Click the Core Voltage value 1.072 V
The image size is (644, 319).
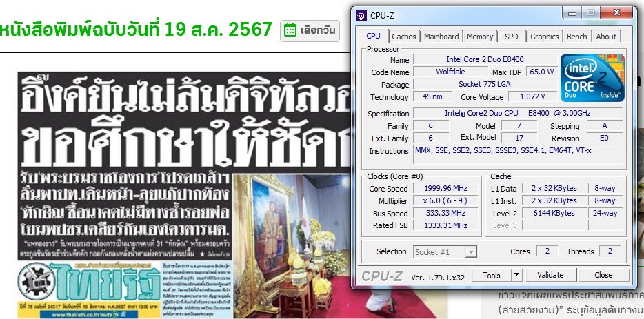tap(532, 97)
